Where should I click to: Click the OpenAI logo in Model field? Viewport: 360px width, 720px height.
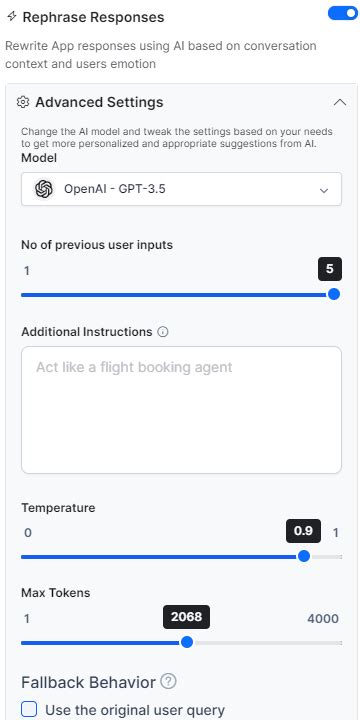coord(44,189)
